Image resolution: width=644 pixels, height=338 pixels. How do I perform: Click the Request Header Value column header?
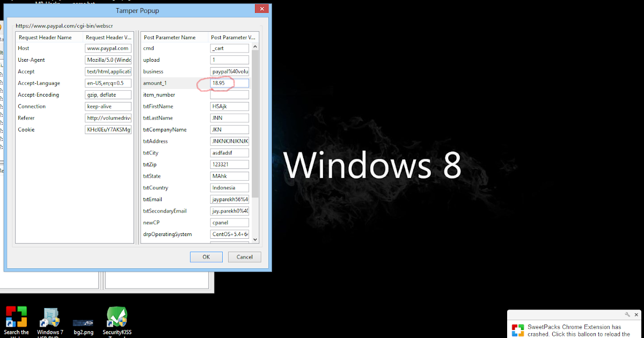pos(108,38)
